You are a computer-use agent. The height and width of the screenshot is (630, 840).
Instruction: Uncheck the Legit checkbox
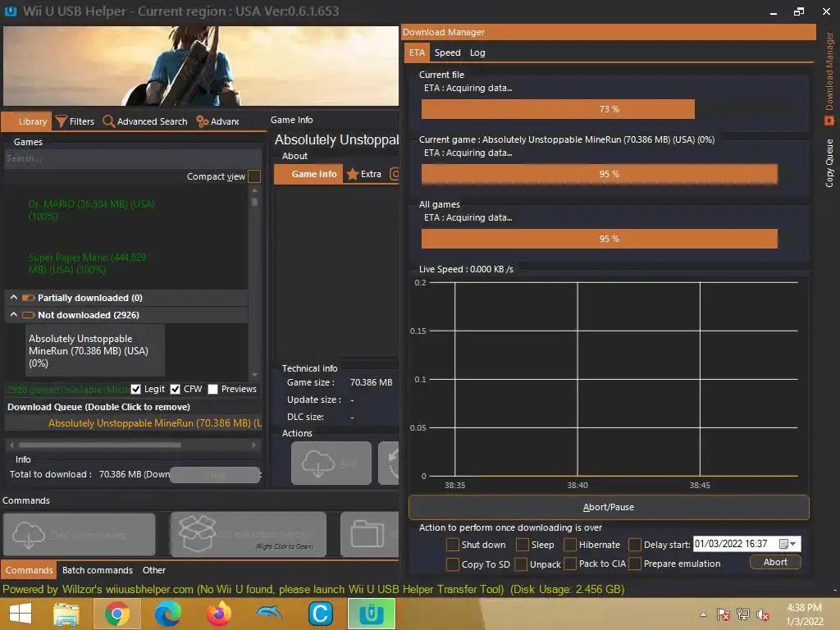pos(135,390)
